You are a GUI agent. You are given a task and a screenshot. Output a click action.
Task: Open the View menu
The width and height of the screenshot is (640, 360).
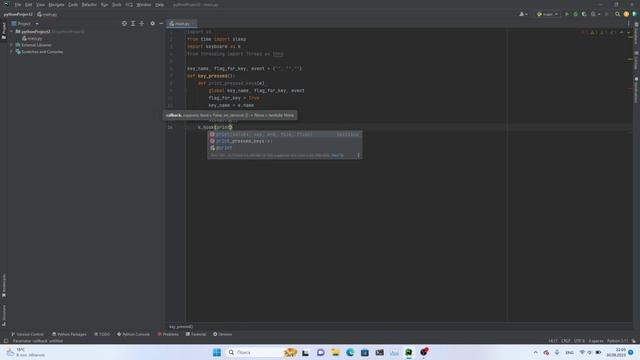(40, 5)
